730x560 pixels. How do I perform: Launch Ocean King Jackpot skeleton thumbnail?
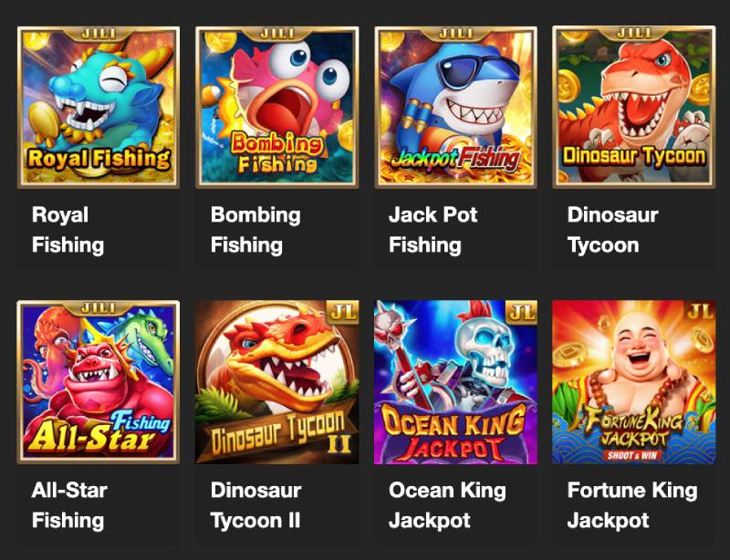(455, 382)
